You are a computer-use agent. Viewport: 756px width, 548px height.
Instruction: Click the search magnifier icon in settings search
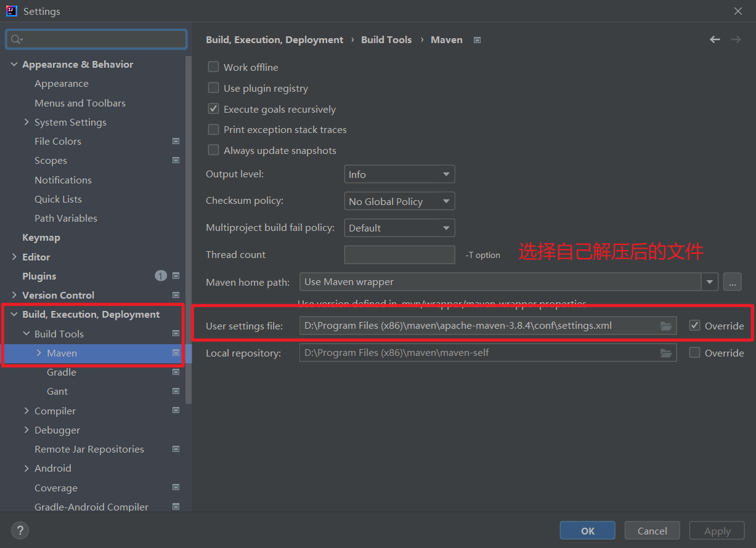(16, 39)
